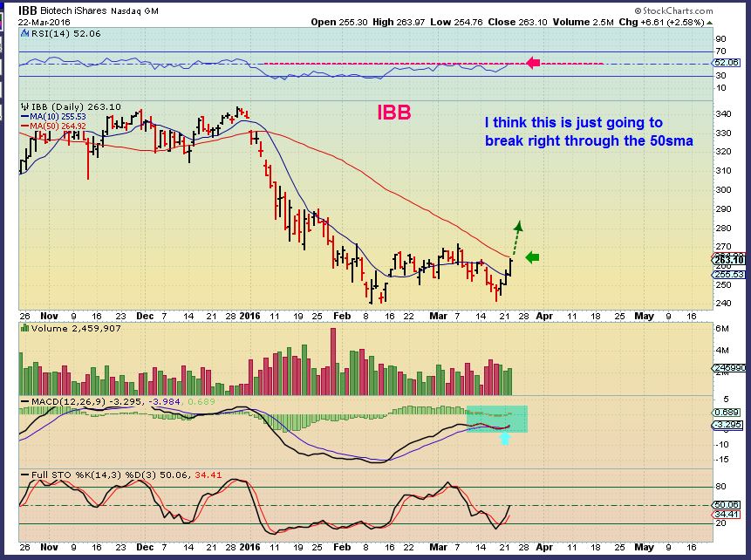
Task: Click the 80 level on stochastic axis
Action: (720, 487)
